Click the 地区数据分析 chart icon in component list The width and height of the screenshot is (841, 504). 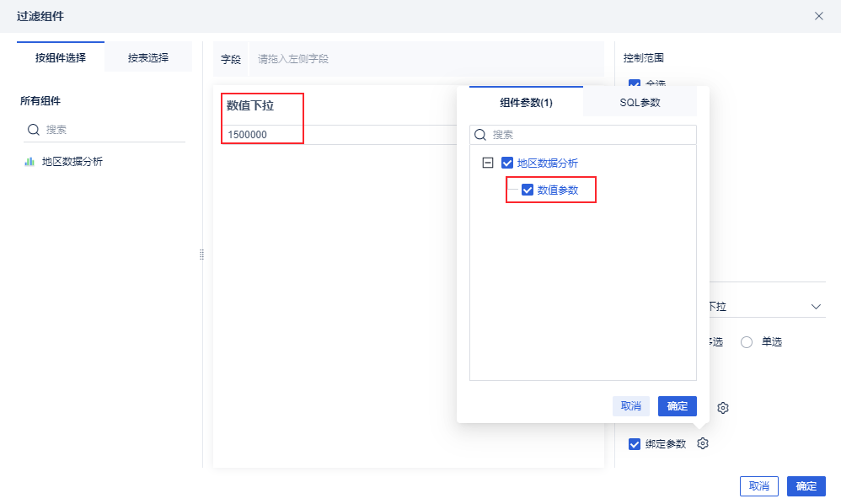pos(29,162)
